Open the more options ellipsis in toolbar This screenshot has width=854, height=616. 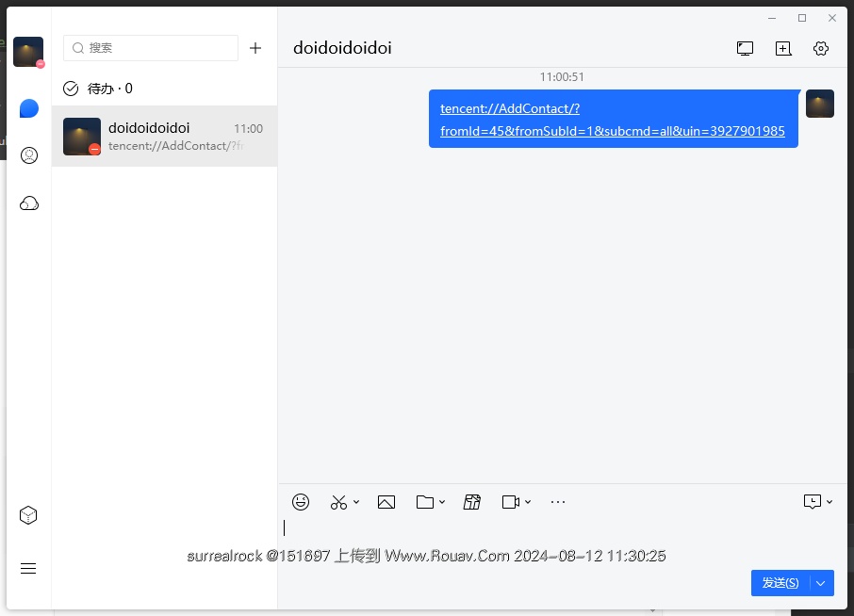[558, 502]
